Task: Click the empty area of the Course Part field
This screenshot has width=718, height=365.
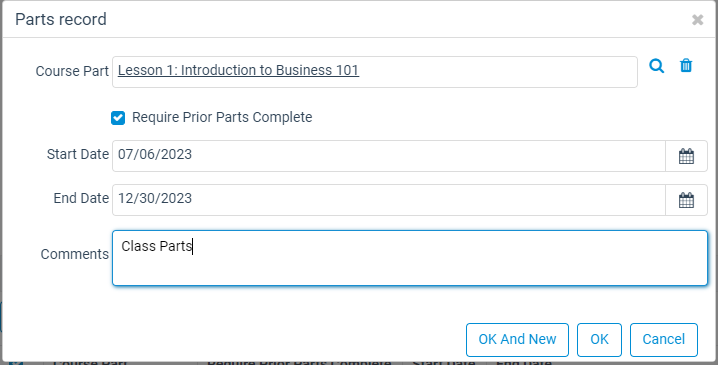Action: [497, 72]
